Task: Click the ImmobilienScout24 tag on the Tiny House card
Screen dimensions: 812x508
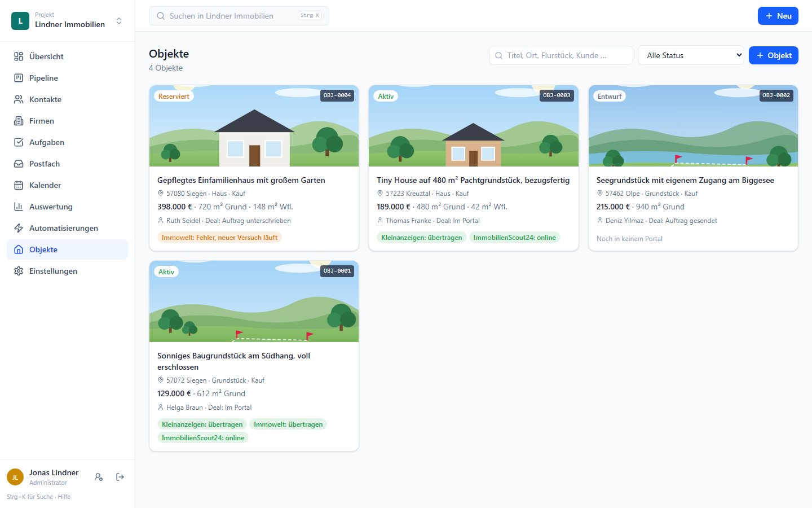Action: 514,238
